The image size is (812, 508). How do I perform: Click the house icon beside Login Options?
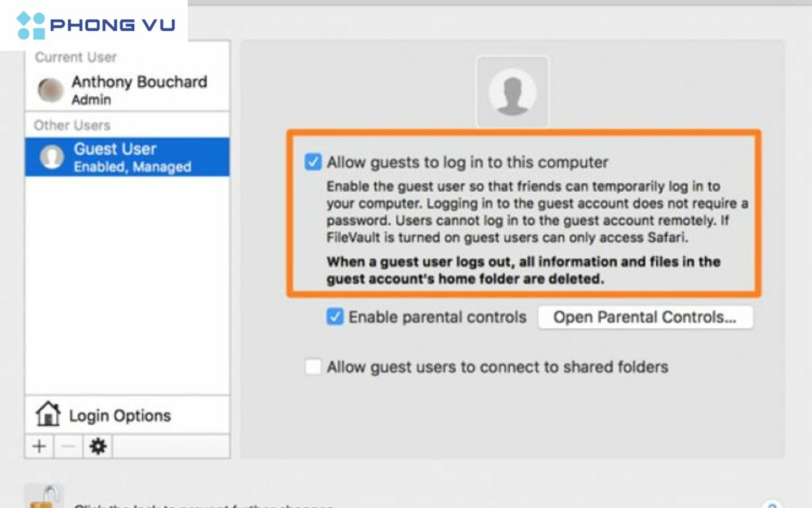coord(48,414)
